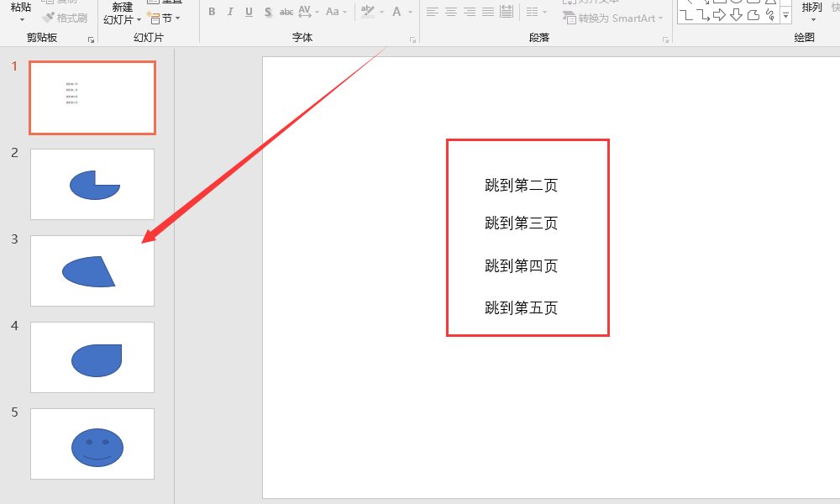
Task: Click the Format Painter (格式刷) button
Action: coord(66,18)
